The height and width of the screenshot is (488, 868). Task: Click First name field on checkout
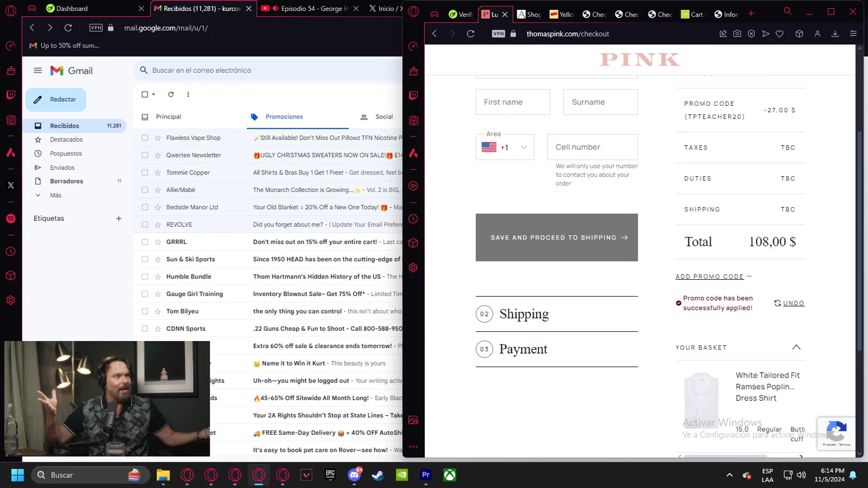coord(513,102)
